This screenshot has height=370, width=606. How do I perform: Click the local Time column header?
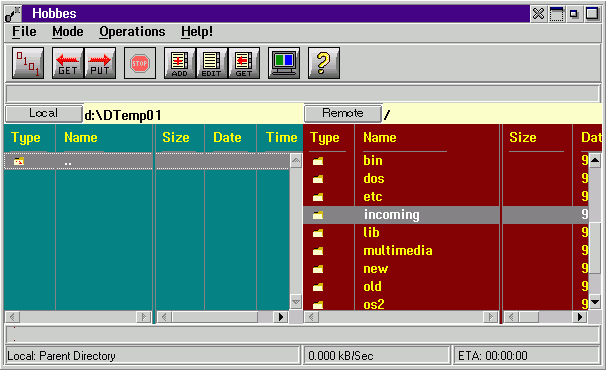[282, 137]
